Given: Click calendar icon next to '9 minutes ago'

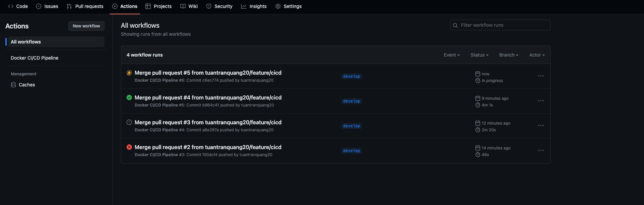Looking at the screenshot, I should point(478,98).
